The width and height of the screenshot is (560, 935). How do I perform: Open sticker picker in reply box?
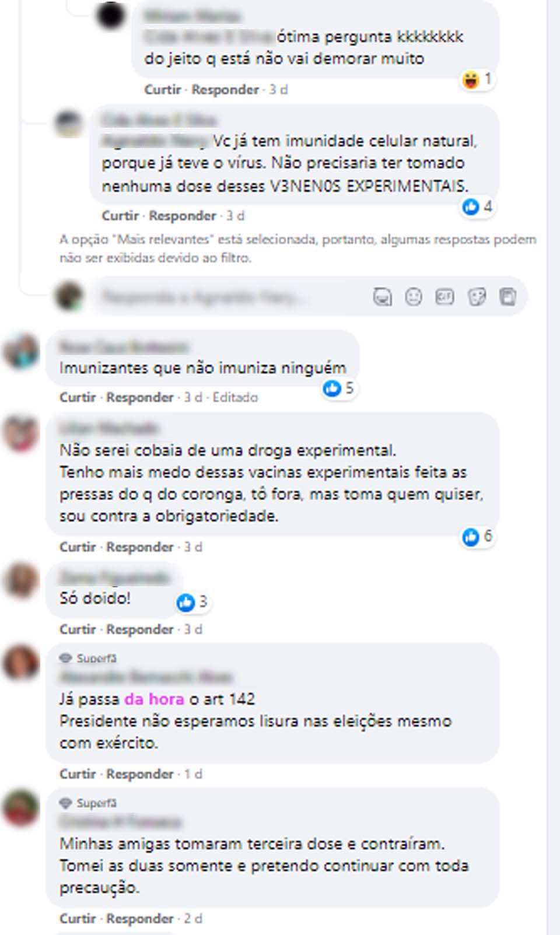[x=477, y=297]
